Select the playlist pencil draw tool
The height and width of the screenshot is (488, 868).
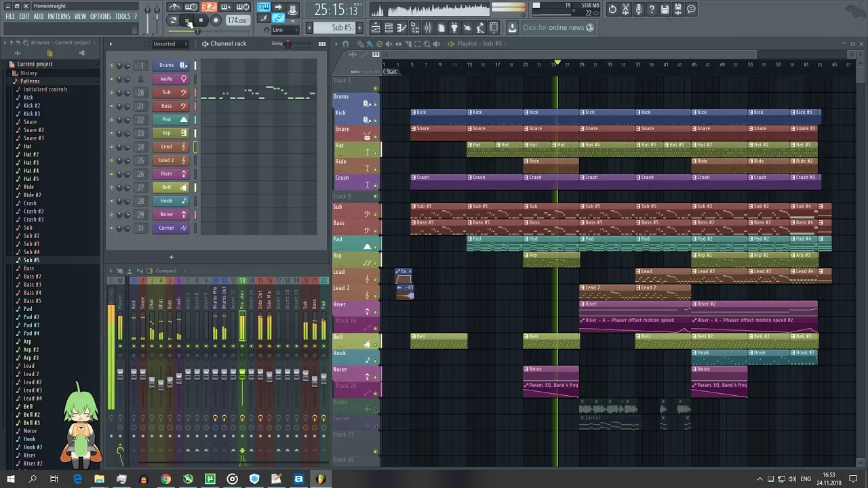360,44
